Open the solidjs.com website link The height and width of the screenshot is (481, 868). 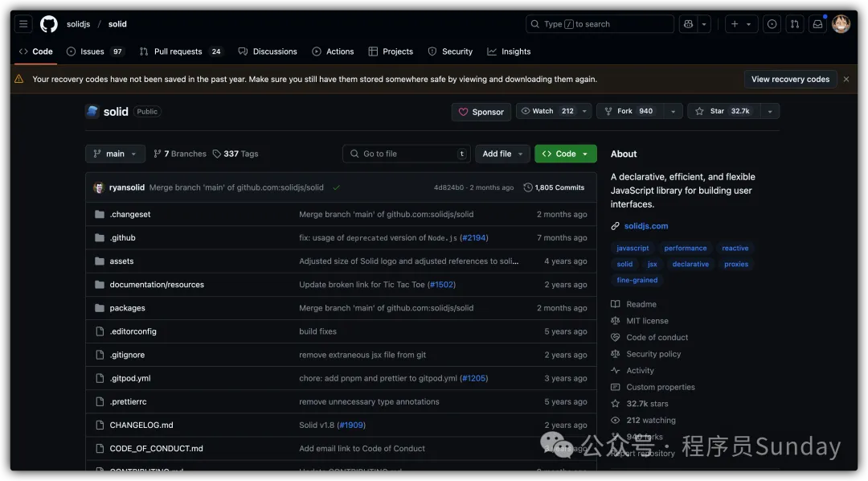645,226
